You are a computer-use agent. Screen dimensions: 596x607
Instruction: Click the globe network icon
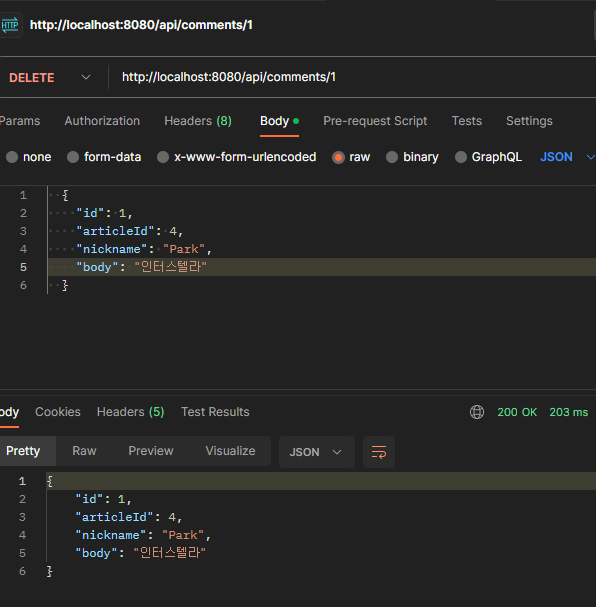tap(477, 412)
